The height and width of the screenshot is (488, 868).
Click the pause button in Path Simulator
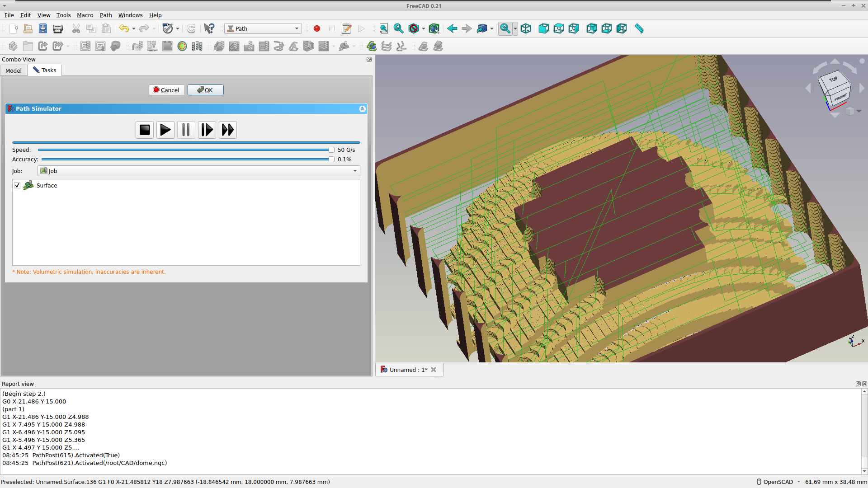coord(186,129)
